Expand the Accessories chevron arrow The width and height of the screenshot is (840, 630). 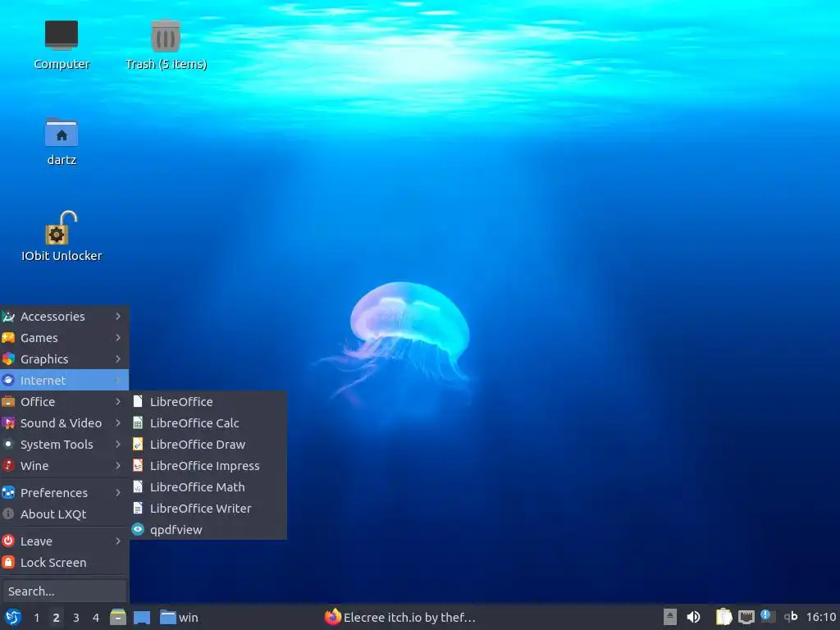[118, 317]
